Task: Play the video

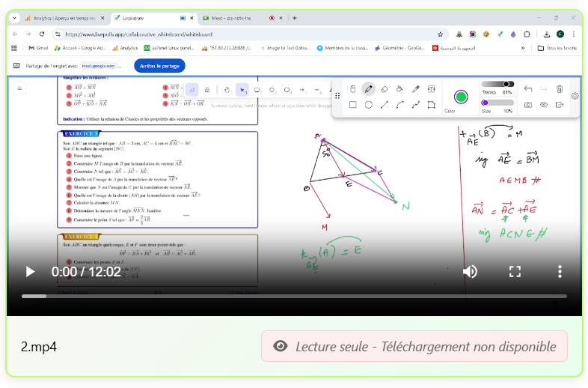Action: coord(30,271)
